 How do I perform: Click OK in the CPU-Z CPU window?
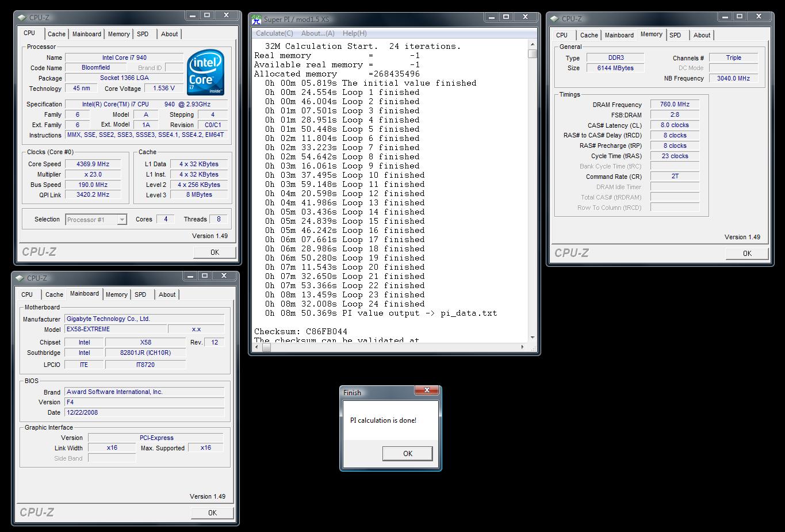pyautogui.click(x=215, y=252)
